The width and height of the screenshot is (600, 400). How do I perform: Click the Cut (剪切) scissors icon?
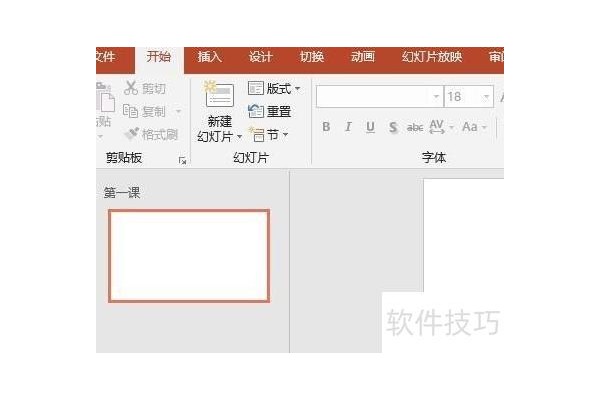pyautogui.click(x=131, y=88)
